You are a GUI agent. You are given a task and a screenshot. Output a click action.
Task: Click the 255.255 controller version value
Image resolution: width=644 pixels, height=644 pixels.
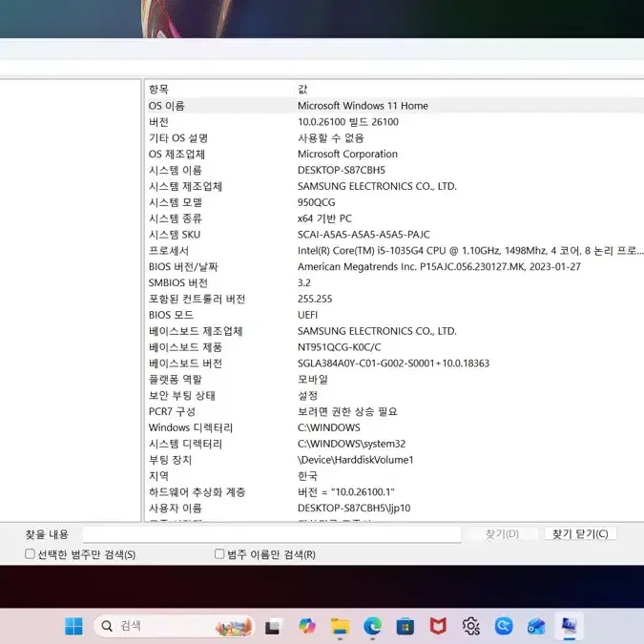[315, 299]
